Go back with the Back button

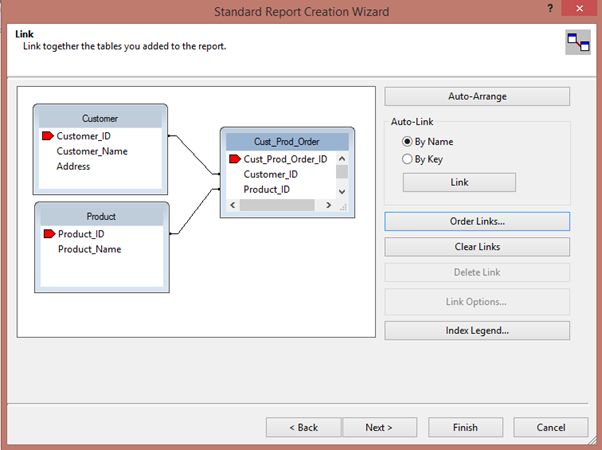pyautogui.click(x=303, y=427)
